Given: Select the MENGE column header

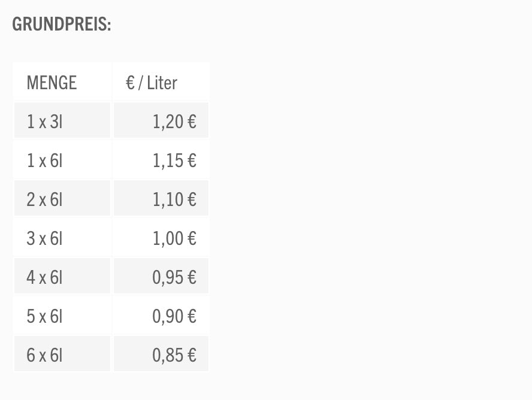Looking at the screenshot, I should [x=52, y=83].
